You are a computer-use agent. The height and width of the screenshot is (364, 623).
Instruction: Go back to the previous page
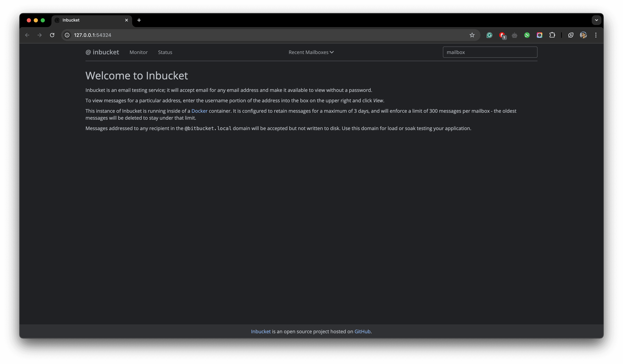point(27,35)
